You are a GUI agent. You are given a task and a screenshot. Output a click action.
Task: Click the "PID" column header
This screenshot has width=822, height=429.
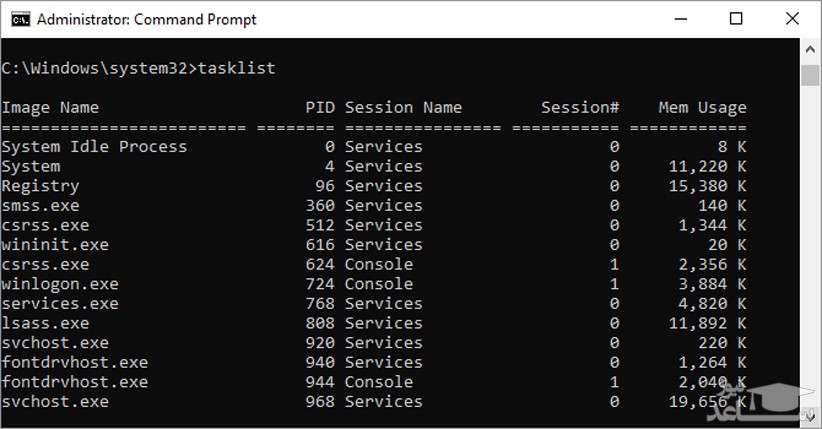[320, 107]
